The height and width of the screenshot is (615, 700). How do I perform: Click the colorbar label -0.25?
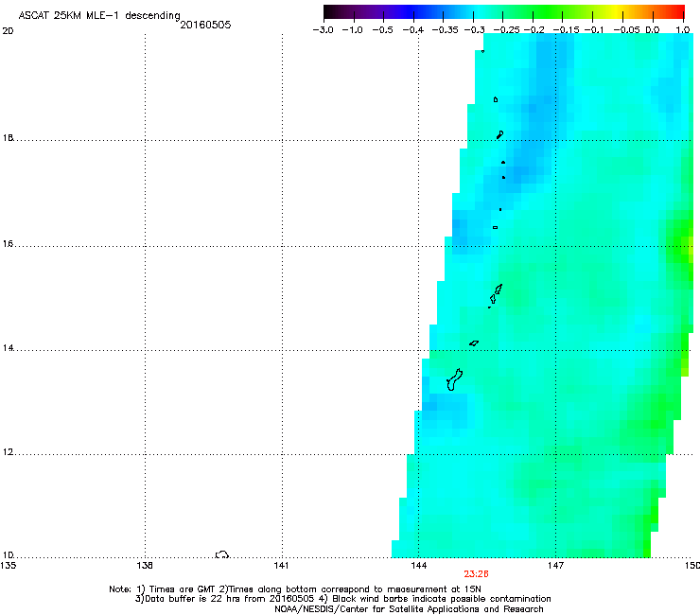507,30
